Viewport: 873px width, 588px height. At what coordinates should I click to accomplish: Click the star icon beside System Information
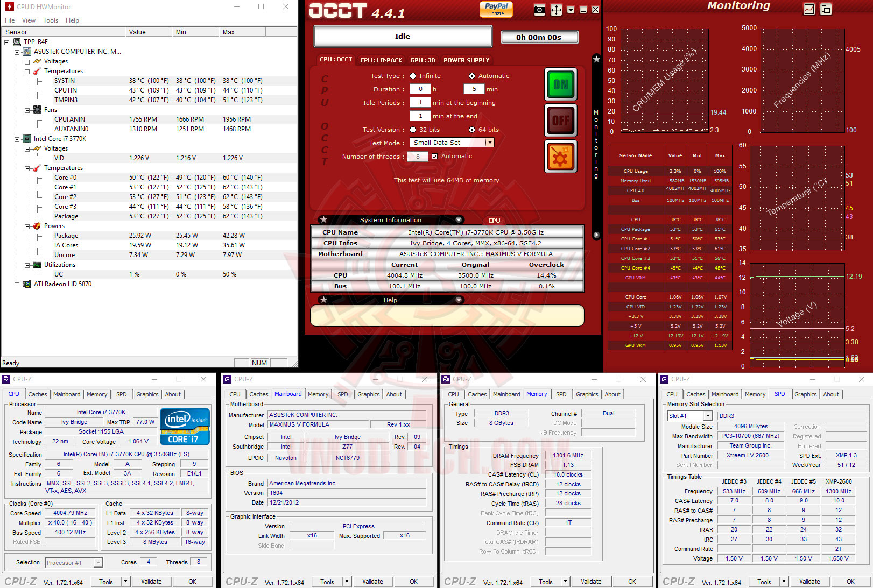coord(323,219)
